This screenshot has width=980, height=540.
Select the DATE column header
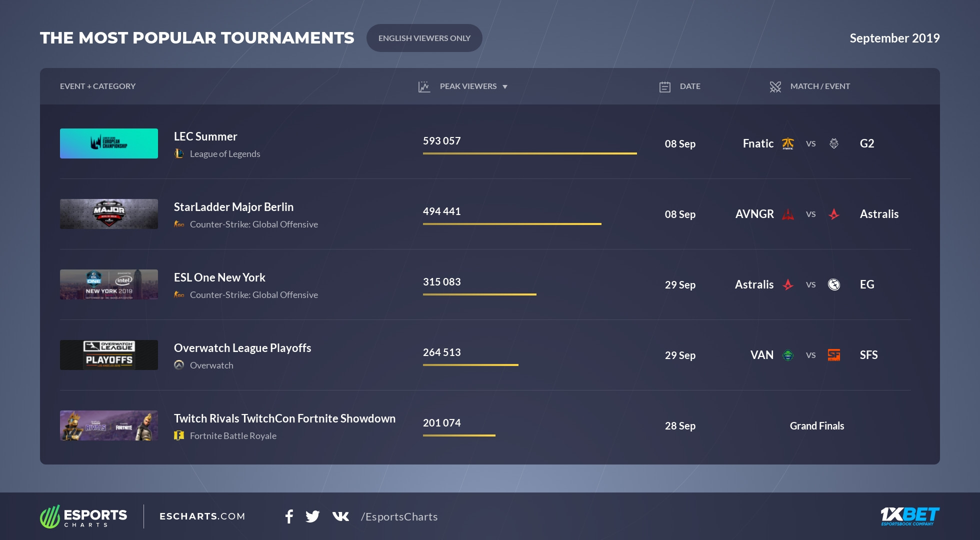[x=690, y=86]
